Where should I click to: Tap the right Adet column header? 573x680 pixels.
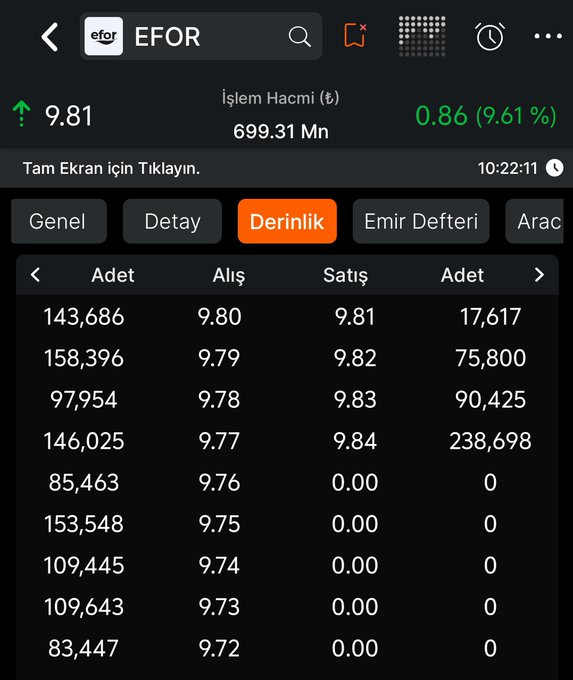pos(462,275)
